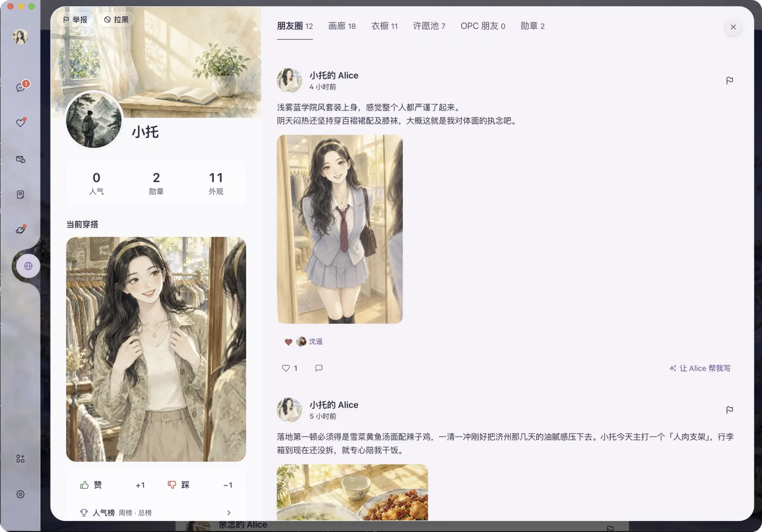
Task: Click the 0 人气 stat
Action: click(x=97, y=184)
